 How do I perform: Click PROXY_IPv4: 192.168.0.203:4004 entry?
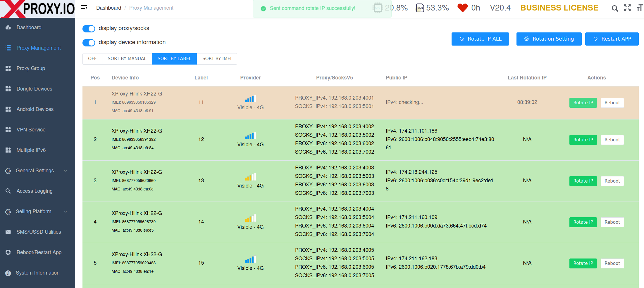click(x=334, y=209)
